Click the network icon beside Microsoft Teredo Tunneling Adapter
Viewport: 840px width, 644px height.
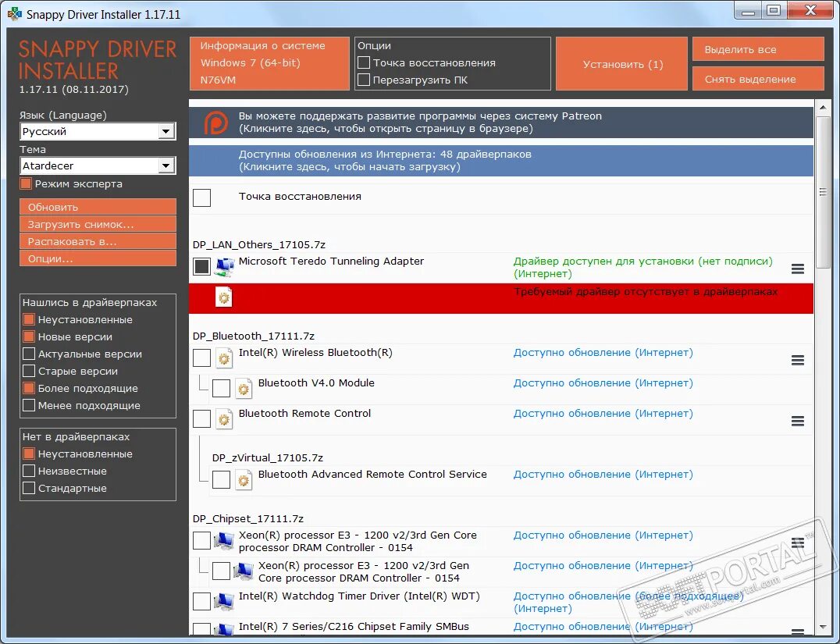[x=224, y=267]
